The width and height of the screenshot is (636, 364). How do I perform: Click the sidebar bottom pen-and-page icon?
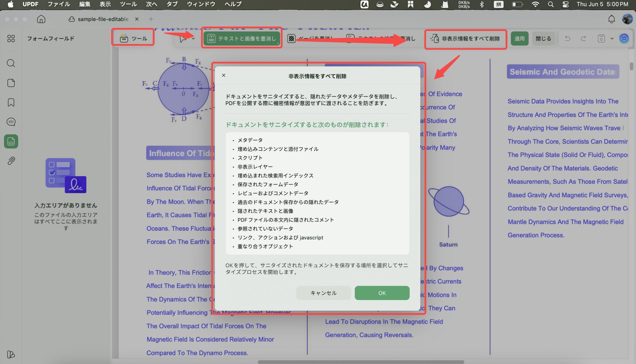pyautogui.click(x=11, y=355)
